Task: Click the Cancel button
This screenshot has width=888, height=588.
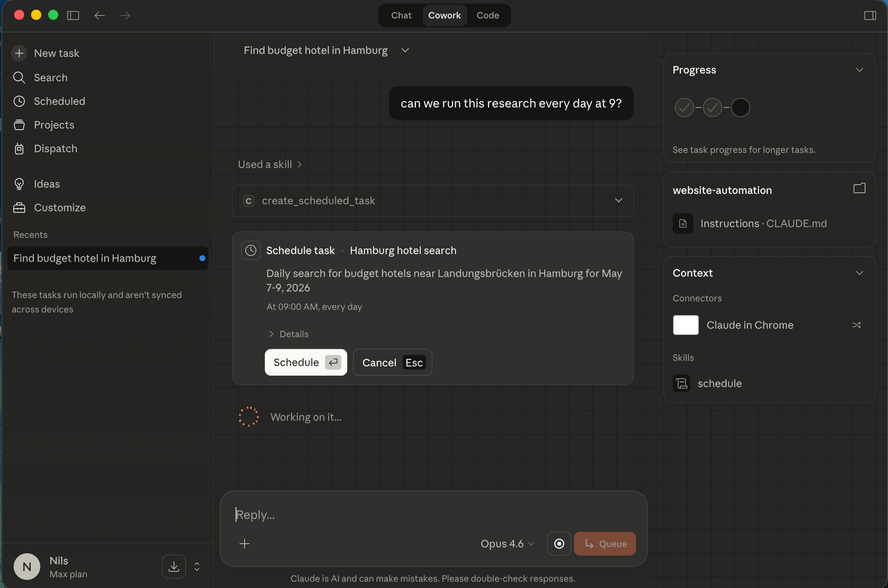Action: point(392,362)
